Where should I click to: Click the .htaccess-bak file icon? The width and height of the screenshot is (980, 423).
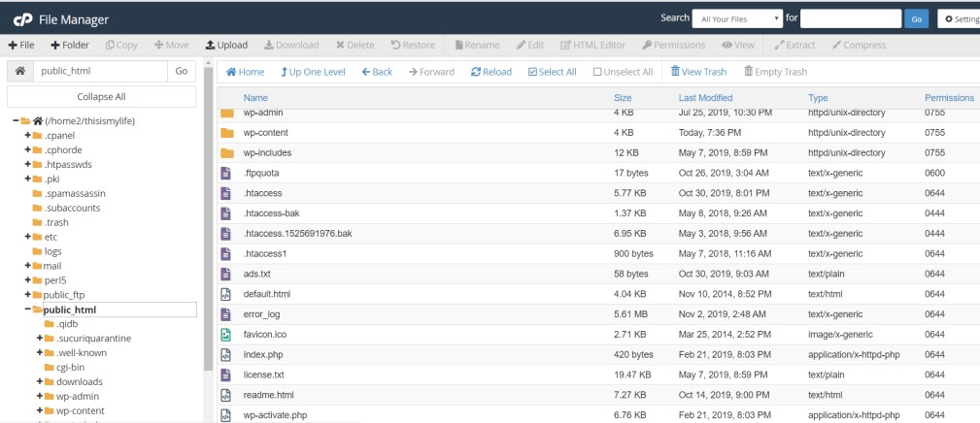[x=225, y=213]
